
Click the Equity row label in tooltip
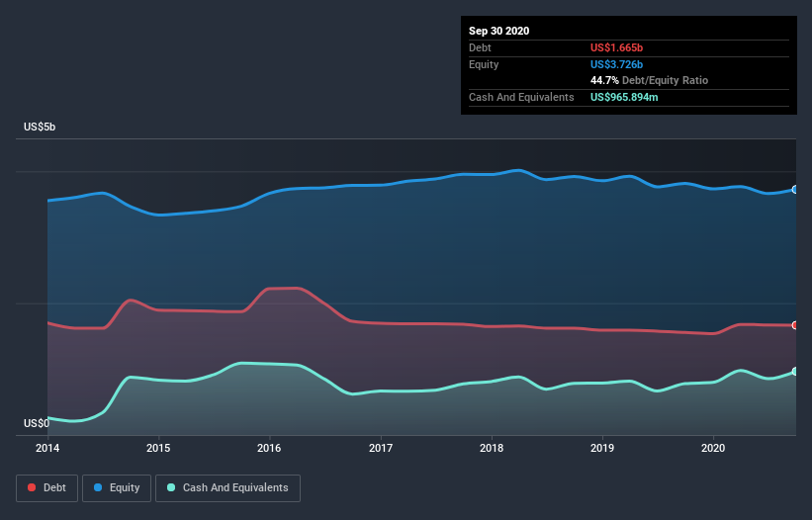[484, 64]
